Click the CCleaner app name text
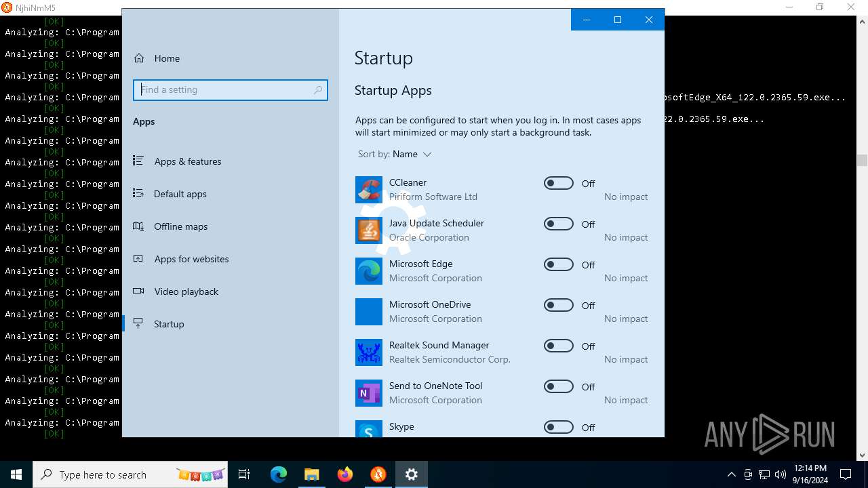868x488 pixels. (x=408, y=182)
